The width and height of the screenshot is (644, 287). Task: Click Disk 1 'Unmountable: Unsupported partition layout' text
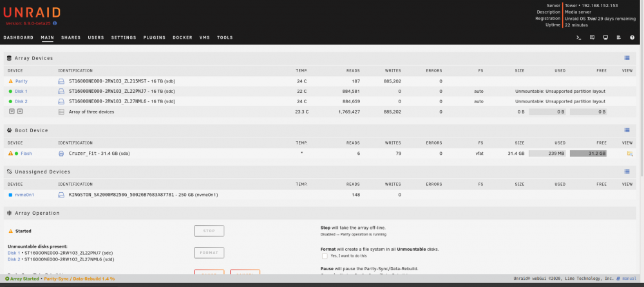(x=560, y=92)
